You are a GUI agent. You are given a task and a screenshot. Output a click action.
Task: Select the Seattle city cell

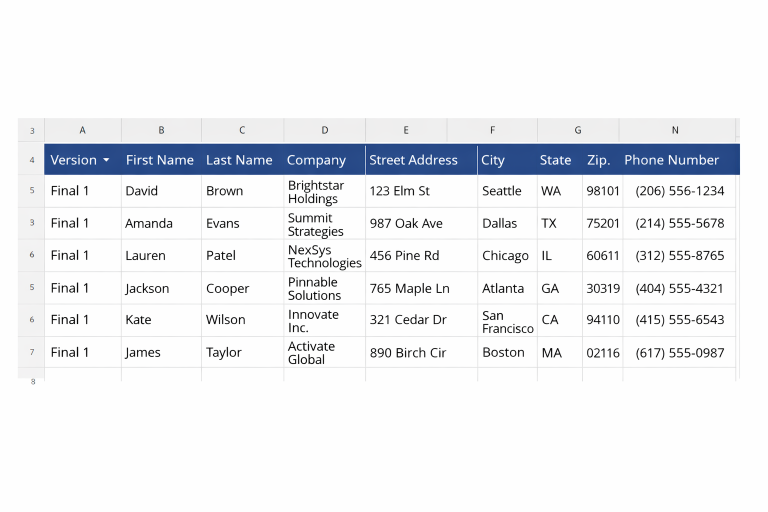507,191
